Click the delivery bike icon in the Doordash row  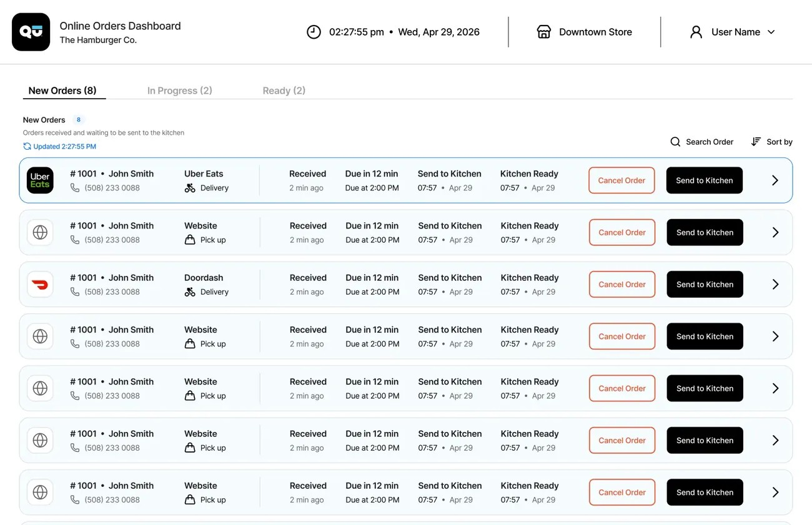click(190, 292)
